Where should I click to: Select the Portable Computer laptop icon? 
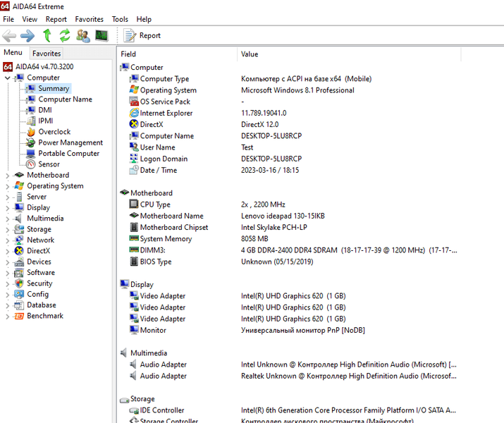point(31,153)
